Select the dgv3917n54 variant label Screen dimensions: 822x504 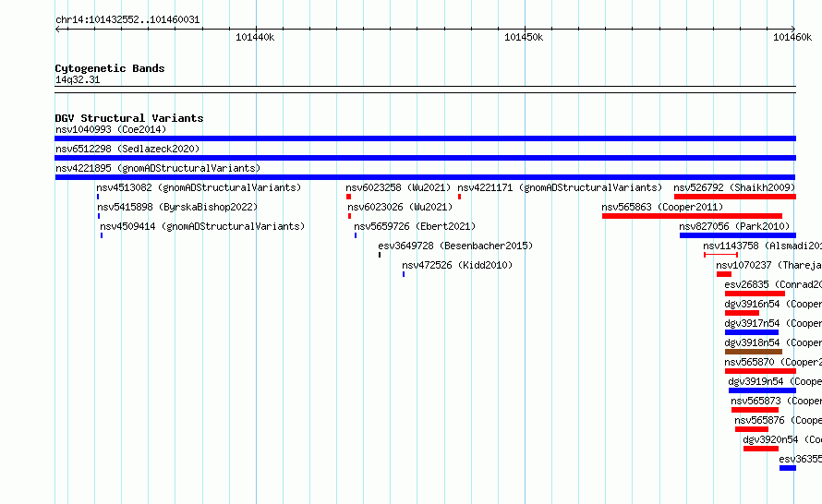[x=773, y=323]
